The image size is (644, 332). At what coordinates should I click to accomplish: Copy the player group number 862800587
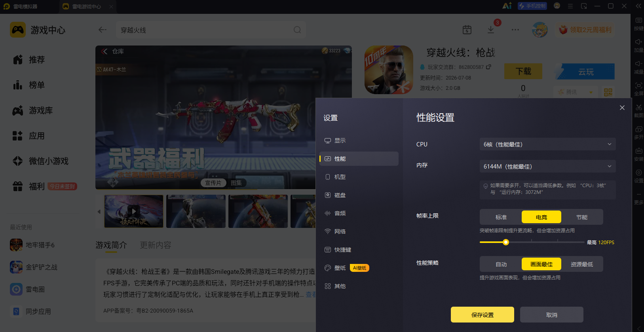pyautogui.click(x=489, y=67)
